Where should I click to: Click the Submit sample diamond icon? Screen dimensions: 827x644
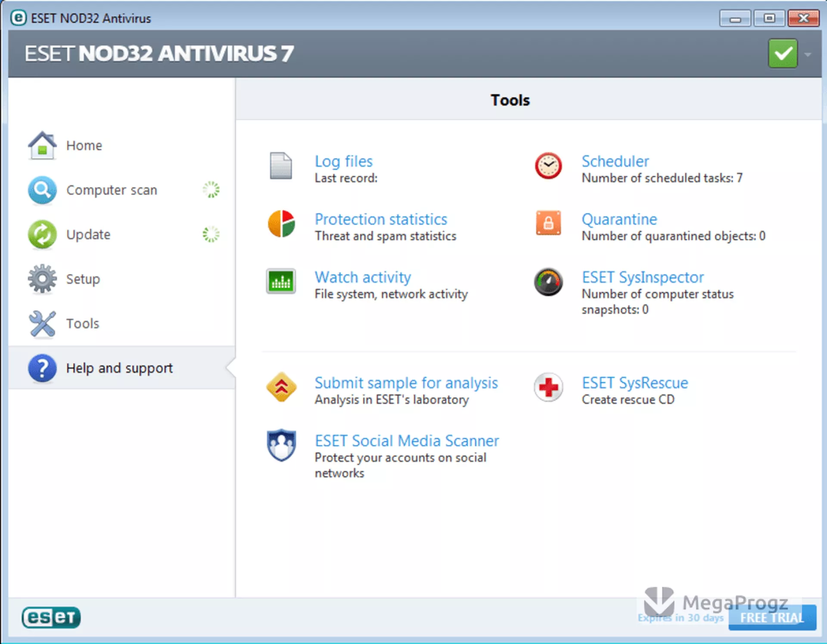tap(281, 387)
